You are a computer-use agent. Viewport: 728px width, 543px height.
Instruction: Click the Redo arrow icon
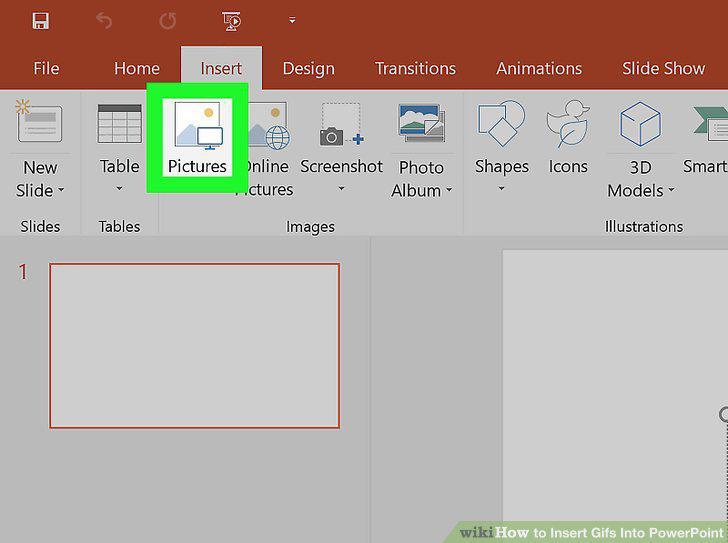click(168, 21)
